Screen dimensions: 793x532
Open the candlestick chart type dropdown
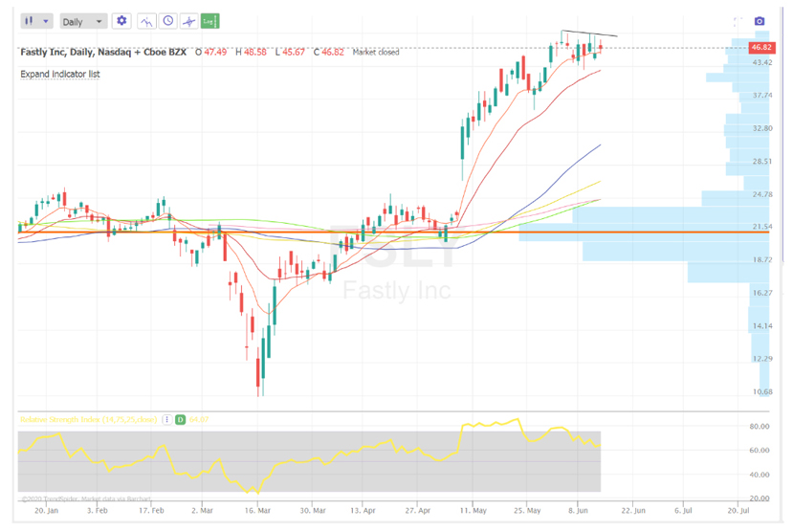[36, 21]
